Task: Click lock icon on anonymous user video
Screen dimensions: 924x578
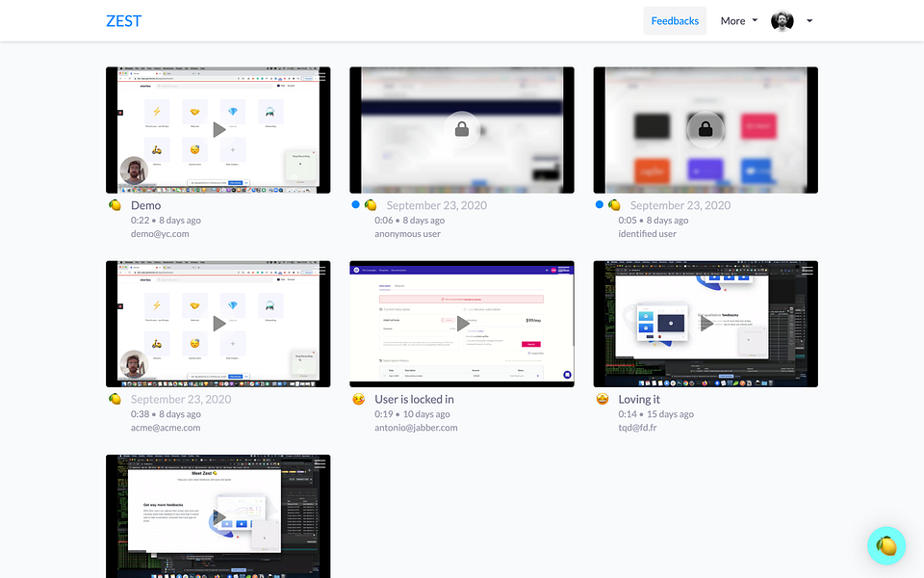Action: [462, 129]
